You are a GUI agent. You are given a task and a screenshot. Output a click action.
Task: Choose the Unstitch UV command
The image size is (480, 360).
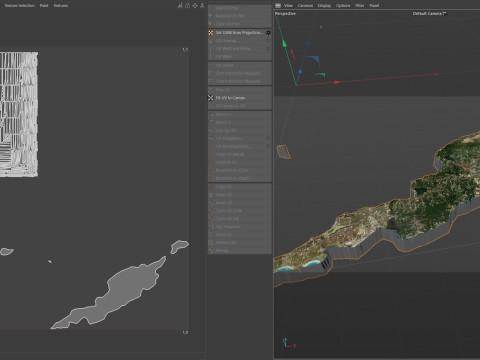[240, 162]
